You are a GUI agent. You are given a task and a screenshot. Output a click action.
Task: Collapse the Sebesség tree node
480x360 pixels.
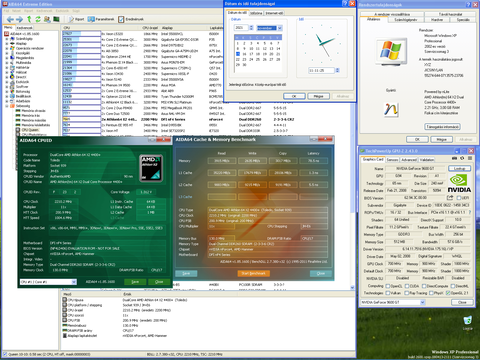(6, 106)
